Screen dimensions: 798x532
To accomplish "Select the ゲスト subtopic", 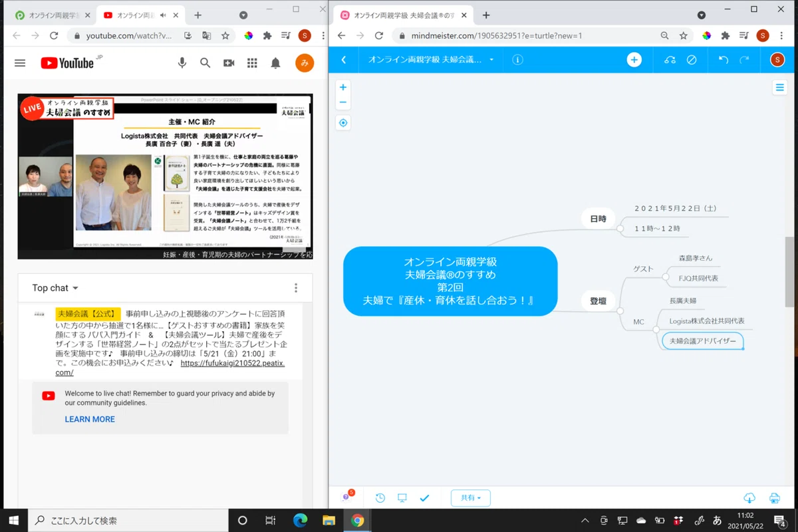I will point(643,269).
